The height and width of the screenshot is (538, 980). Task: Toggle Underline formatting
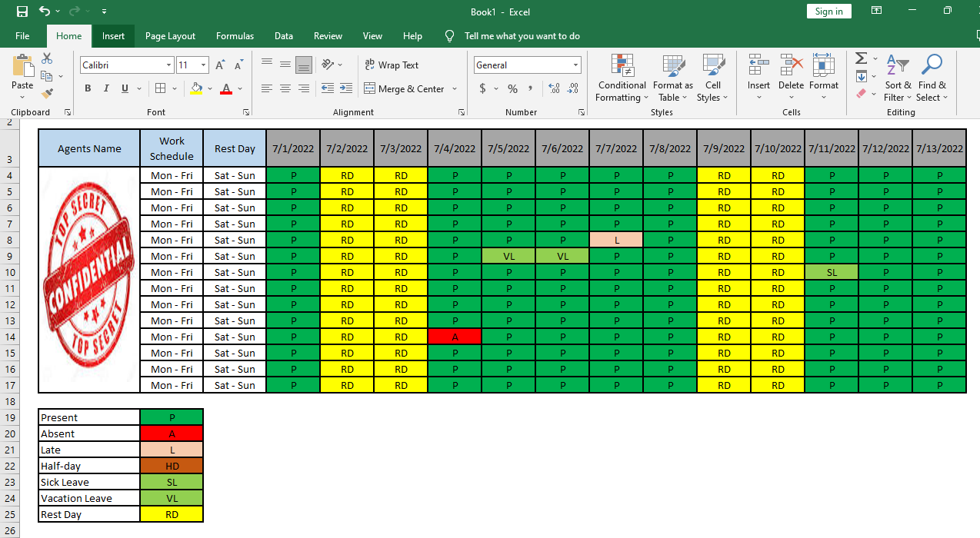[x=125, y=88]
